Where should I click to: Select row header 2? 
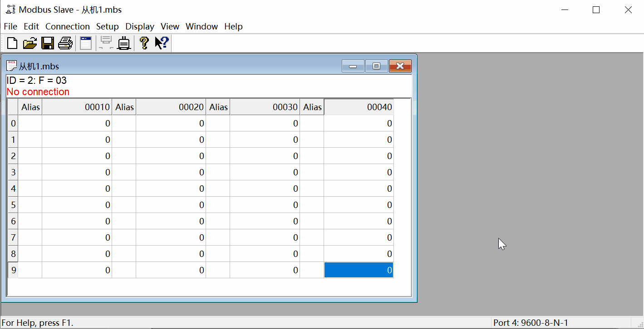point(13,156)
